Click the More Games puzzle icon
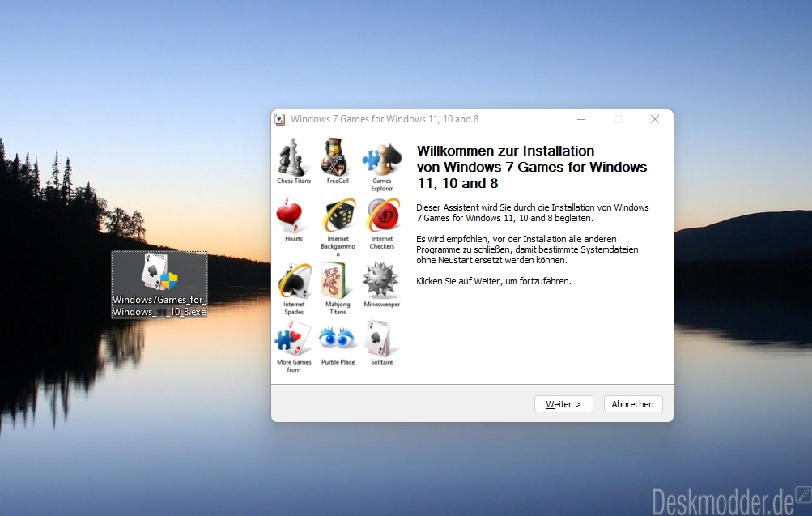 click(x=293, y=339)
